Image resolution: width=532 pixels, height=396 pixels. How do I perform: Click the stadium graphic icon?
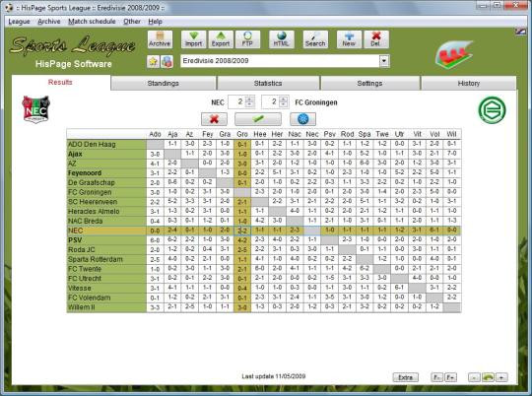click(x=454, y=54)
